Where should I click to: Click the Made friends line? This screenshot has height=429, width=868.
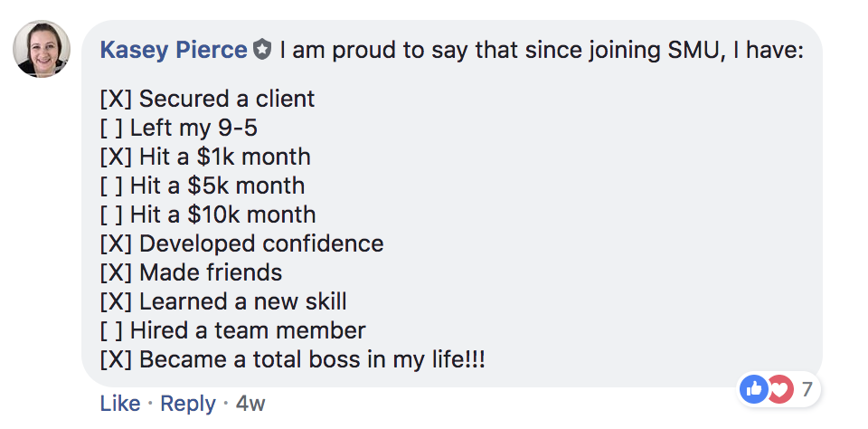tap(210, 272)
